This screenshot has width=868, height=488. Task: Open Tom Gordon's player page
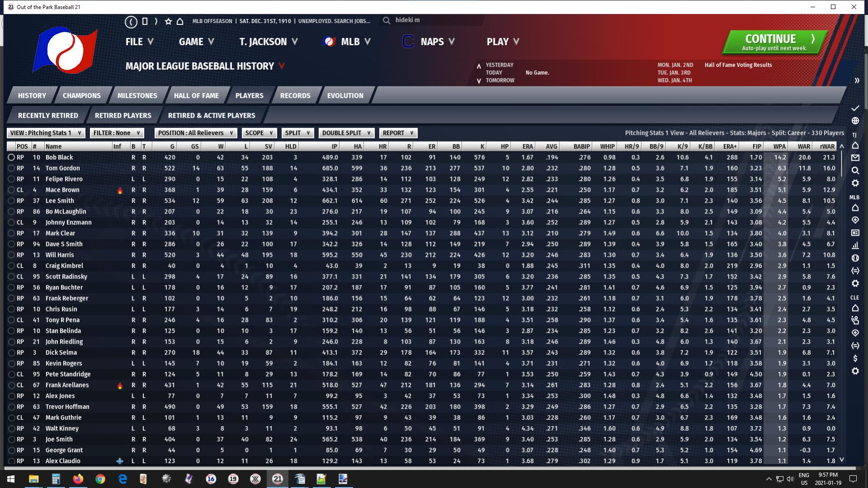[x=62, y=168]
